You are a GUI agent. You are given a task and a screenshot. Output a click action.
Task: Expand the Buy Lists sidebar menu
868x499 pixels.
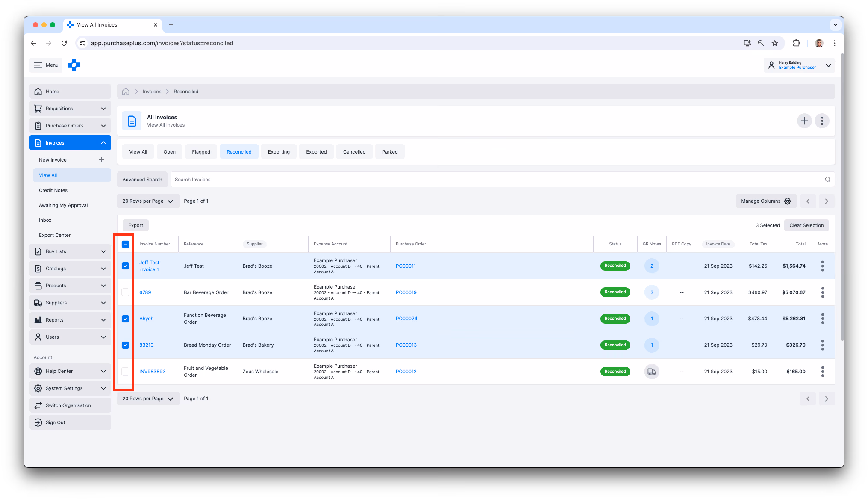click(70, 251)
